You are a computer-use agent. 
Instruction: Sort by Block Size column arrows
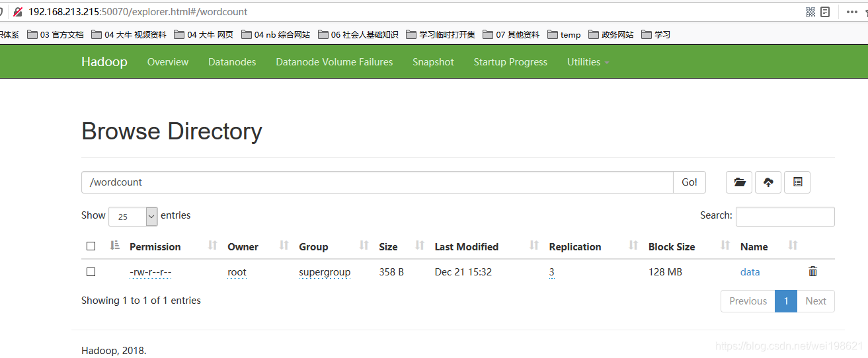(x=725, y=246)
